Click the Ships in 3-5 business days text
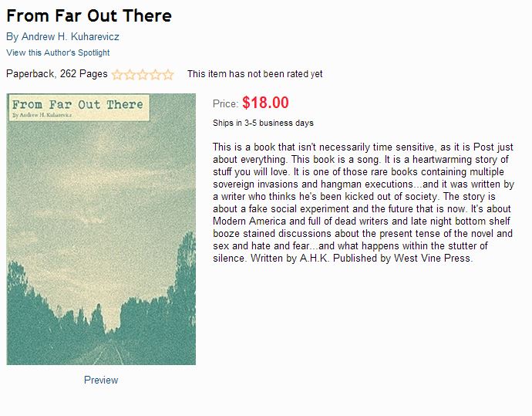The width and height of the screenshot is (532, 416). click(x=263, y=123)
